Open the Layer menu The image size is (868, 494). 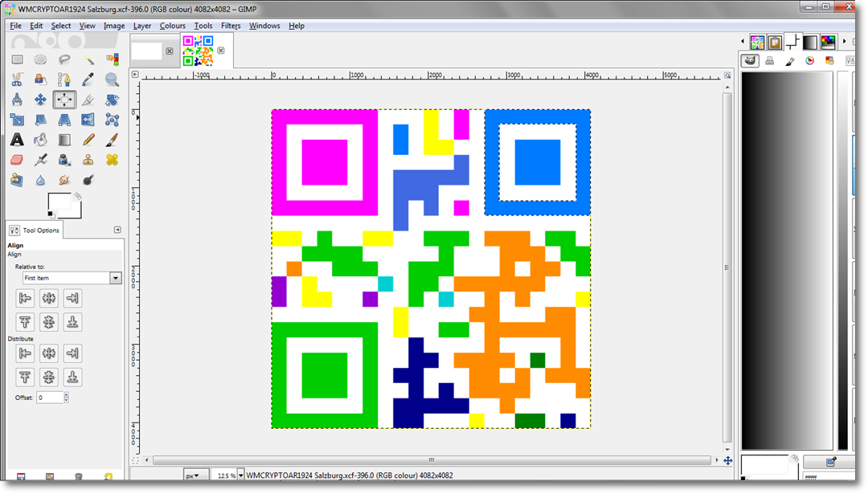coord(142,26)
